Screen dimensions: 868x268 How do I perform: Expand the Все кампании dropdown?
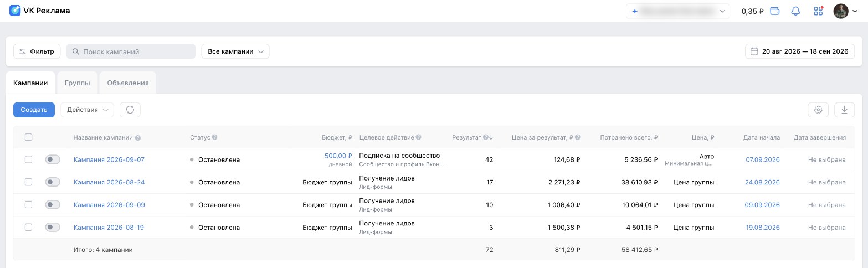[235, 51]
